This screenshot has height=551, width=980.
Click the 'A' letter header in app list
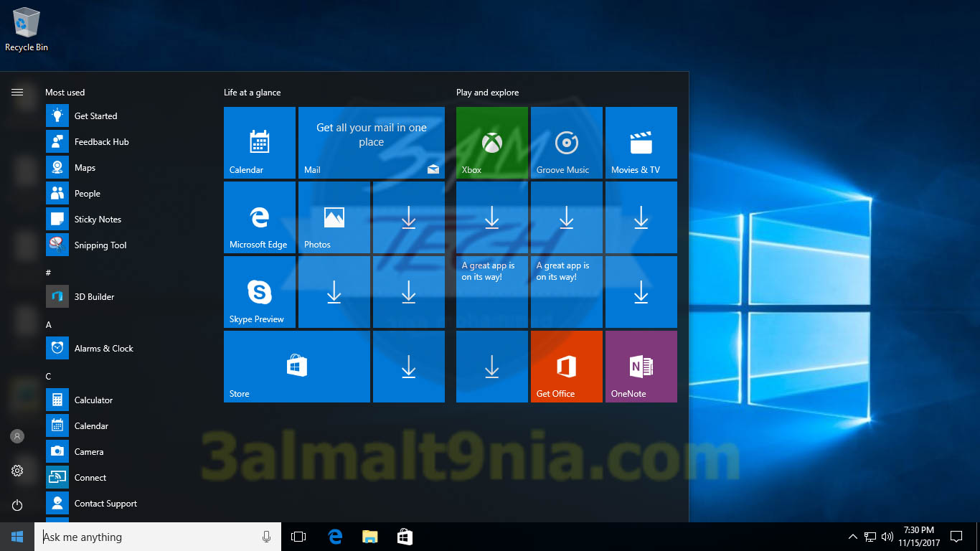click(48, 324)
